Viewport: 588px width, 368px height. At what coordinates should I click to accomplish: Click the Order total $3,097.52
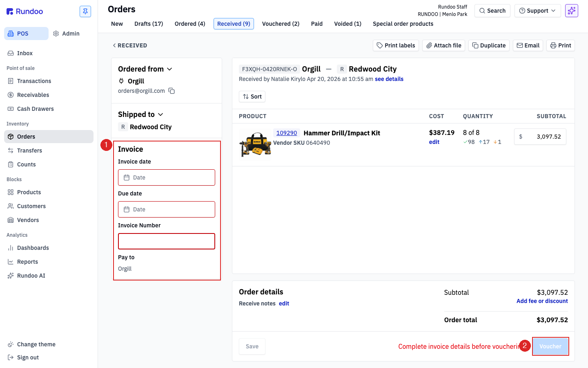tap(552, 320)
